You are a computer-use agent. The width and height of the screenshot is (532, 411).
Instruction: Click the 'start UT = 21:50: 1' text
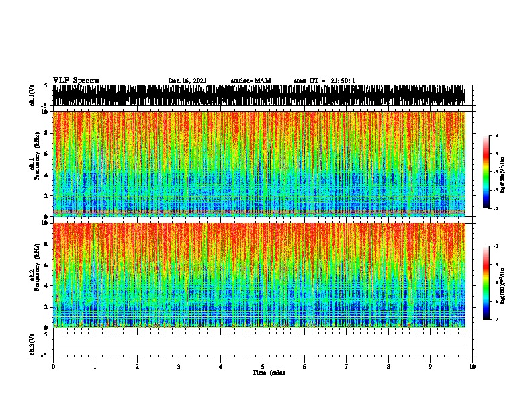324,81
